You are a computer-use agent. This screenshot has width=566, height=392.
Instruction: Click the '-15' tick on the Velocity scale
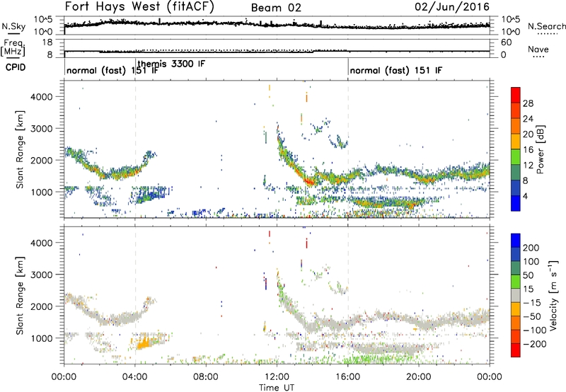coord(532,303)
